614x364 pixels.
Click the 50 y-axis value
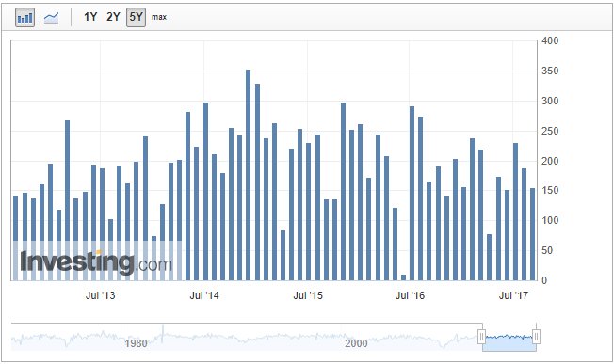click(x=547, y=250)
